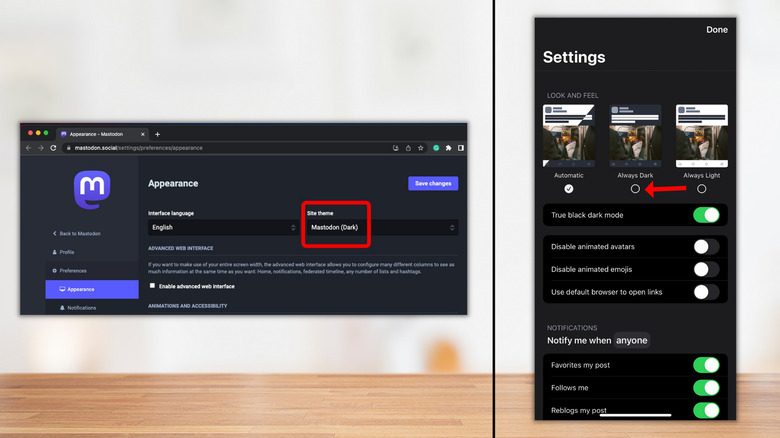Tap the Always Light theme thumbnail
The width and height of the screenshot is (780, 438).
tap(701, 136)
